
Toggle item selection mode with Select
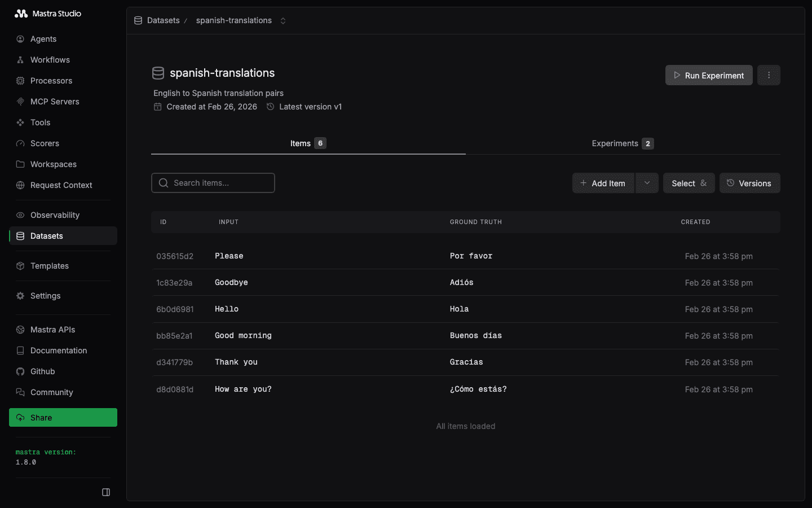click(689, 183)
